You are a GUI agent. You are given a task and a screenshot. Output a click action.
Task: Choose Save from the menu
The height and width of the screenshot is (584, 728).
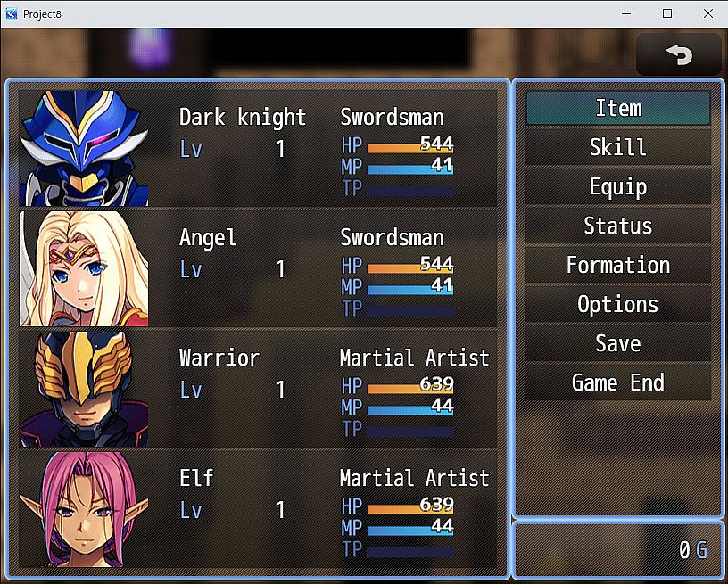pos(618,343)
